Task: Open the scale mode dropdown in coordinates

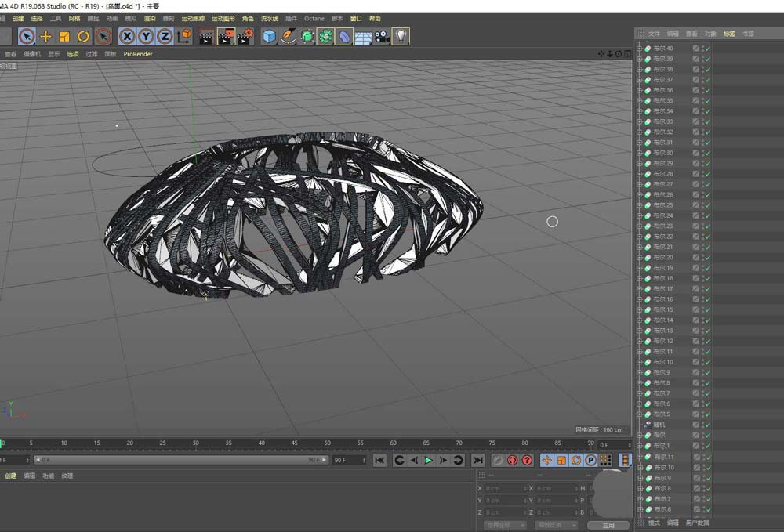Action: [556, 525]
